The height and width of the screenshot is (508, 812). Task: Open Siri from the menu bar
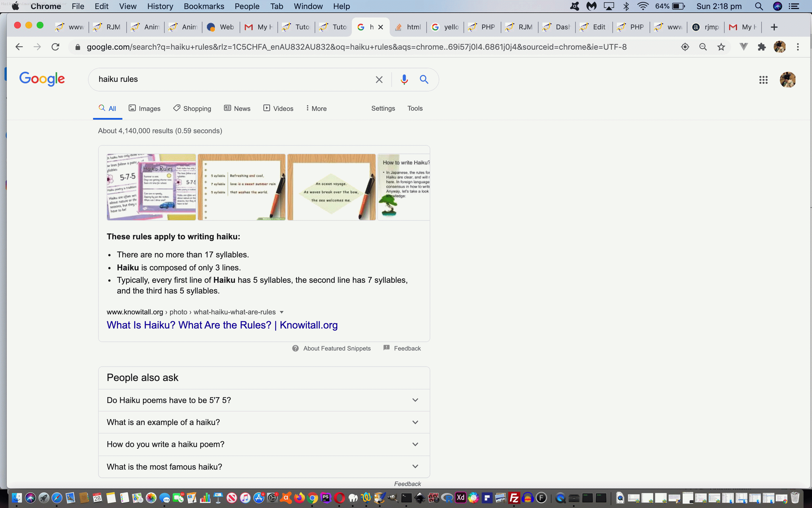tap(777, 6)
